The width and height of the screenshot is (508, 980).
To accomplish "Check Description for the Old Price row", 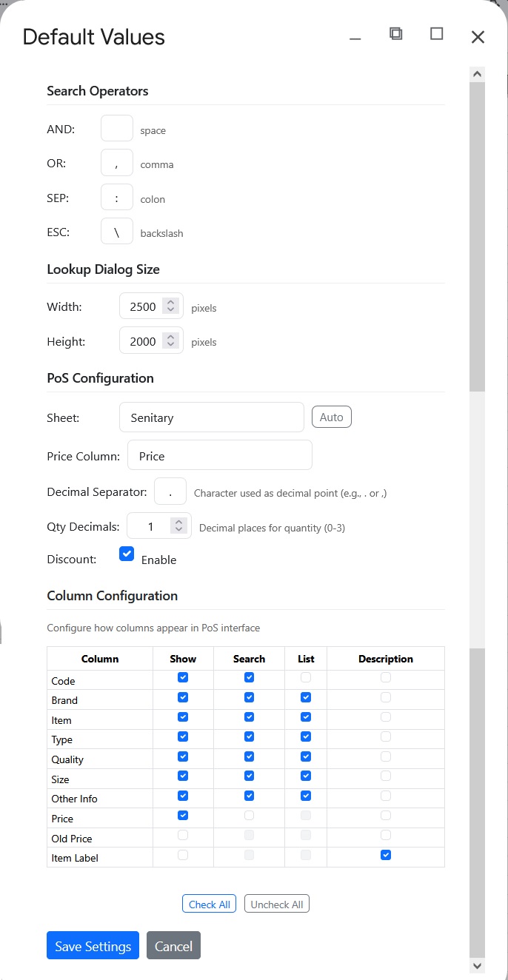I will (385, 835).
